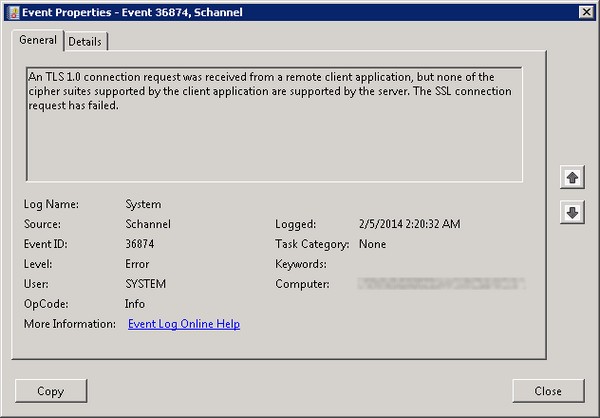Click the Close button at bottom right

coord(548,391)
